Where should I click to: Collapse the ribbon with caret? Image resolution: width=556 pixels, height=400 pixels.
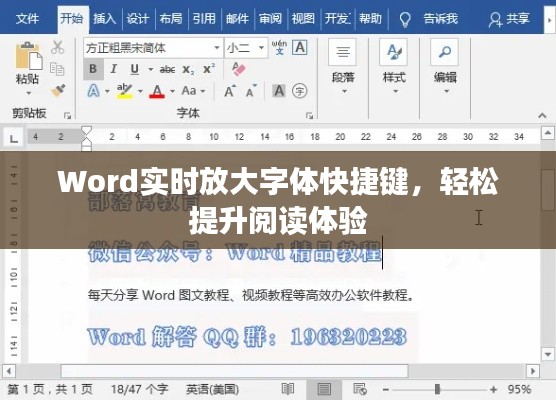tap(542, 115)
